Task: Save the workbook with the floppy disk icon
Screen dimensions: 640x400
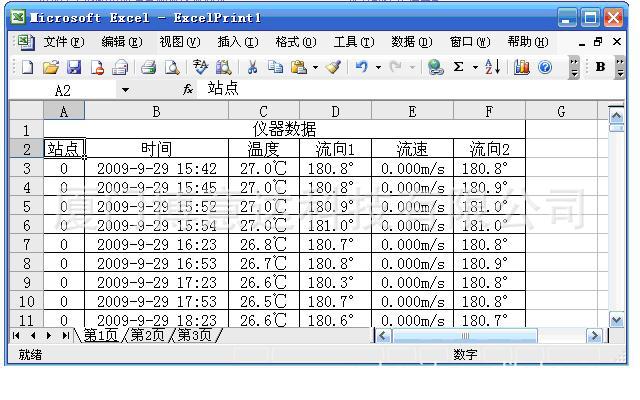Action: pyautogui.click(x=74, y=68)
